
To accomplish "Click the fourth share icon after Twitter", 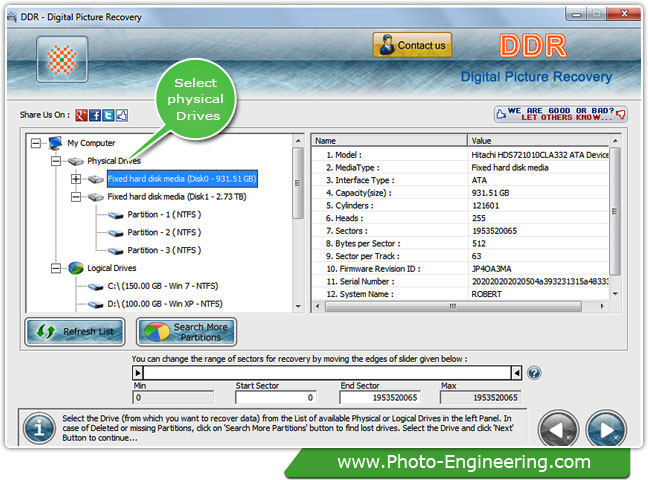I will (x=122, y=115).
